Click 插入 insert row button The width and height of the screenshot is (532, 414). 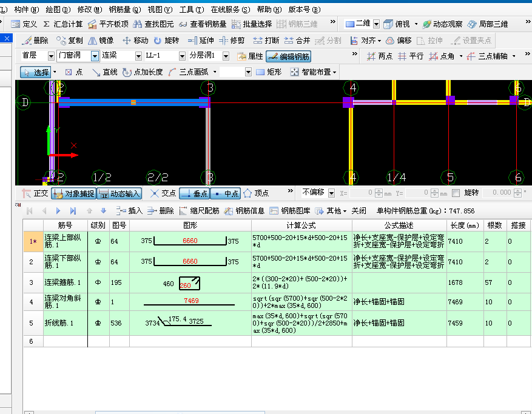tap(129, 211)
